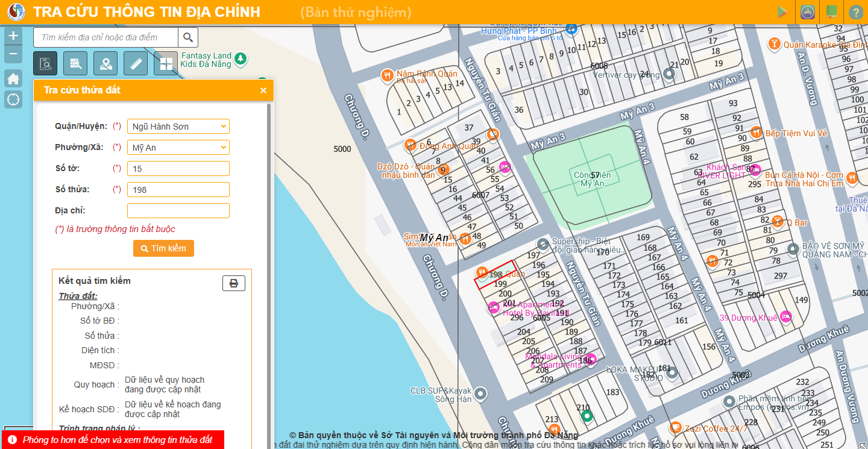
Task: Open the green user guide book
Action: pos(832,12)
